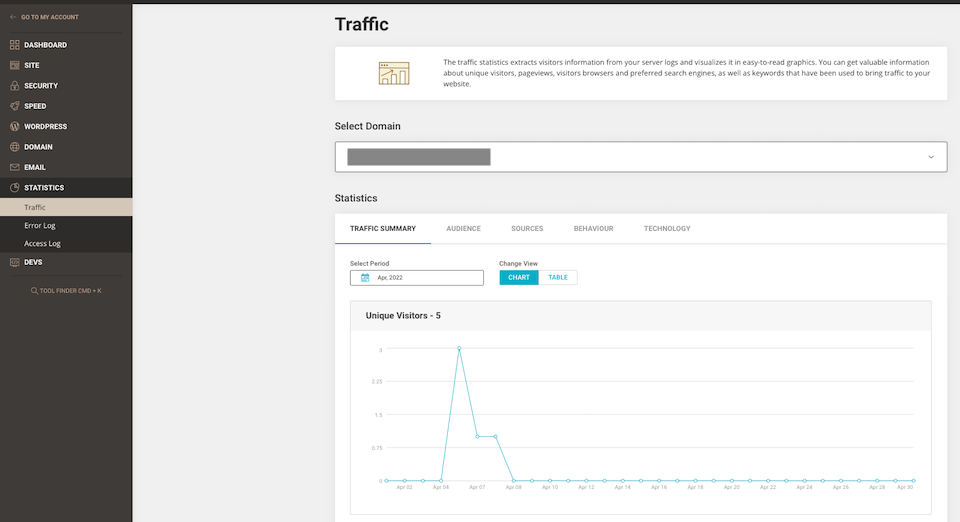Viewport: 960px width, 522px height.
Task: Open the Email menu label
Action: click(x=35, y=167)
